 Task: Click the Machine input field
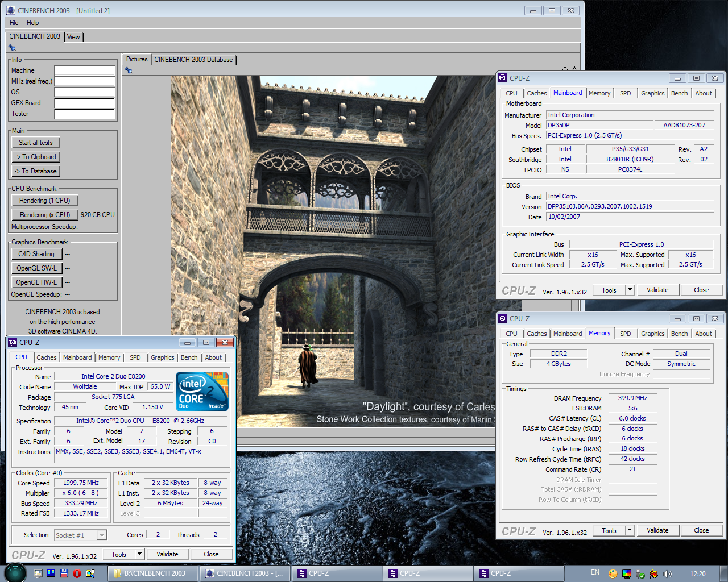(x=85, y=70)
